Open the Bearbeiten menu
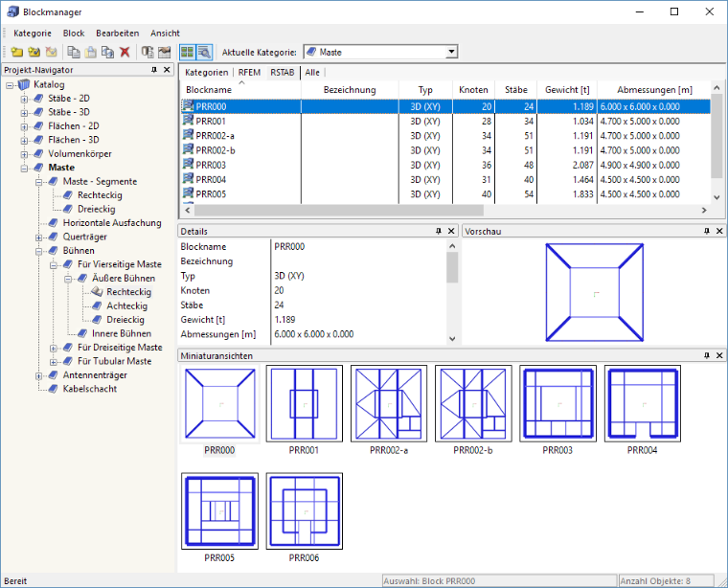Screen dimensions: 728x588 click(118, 33)
